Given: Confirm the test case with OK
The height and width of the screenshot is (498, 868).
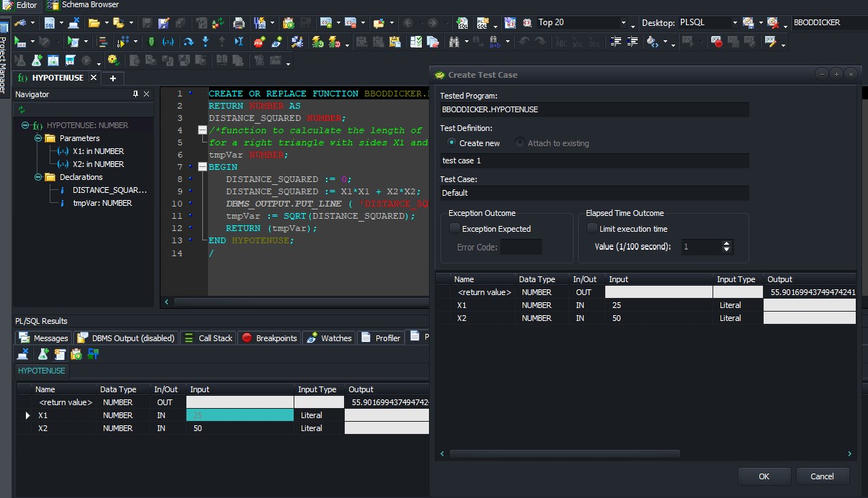Looking at the screenshot, I should click(x=764, y=476).
